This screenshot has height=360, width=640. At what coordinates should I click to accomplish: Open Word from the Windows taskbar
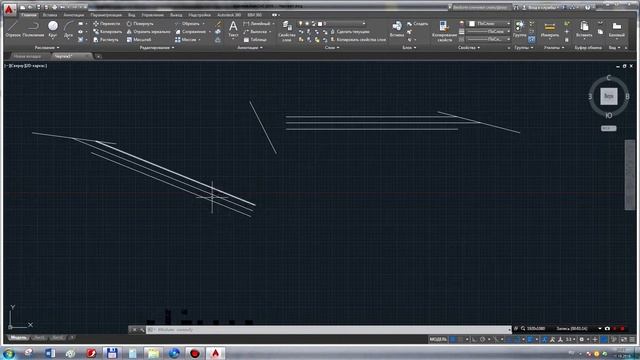click(50, 353)
